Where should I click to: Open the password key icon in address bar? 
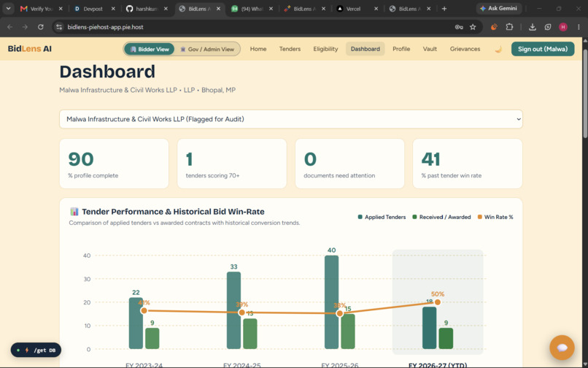(459, 27)
